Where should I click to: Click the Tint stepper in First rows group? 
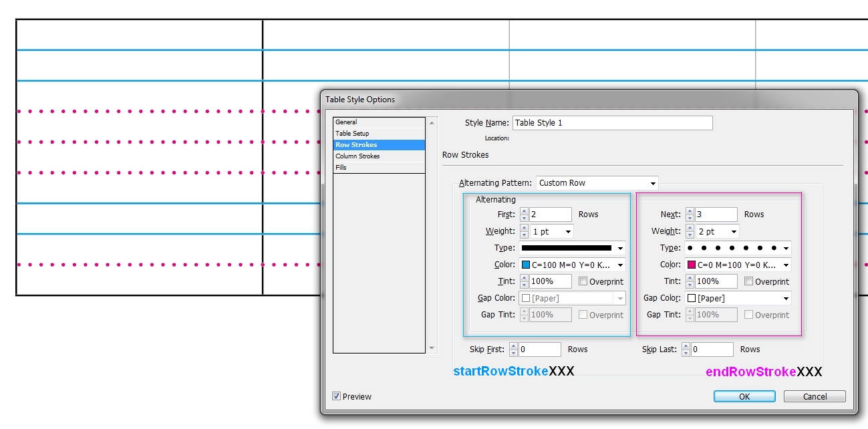click(524, 281)
